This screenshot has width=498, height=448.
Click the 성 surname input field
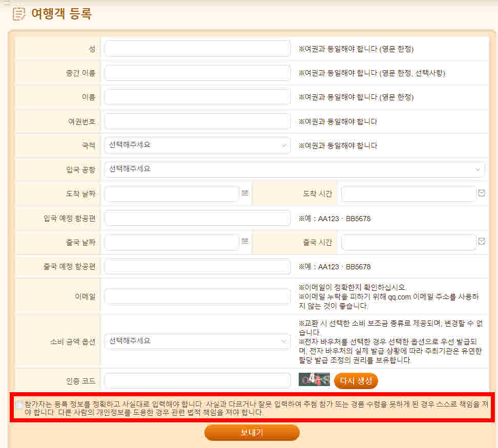[197, 48]
